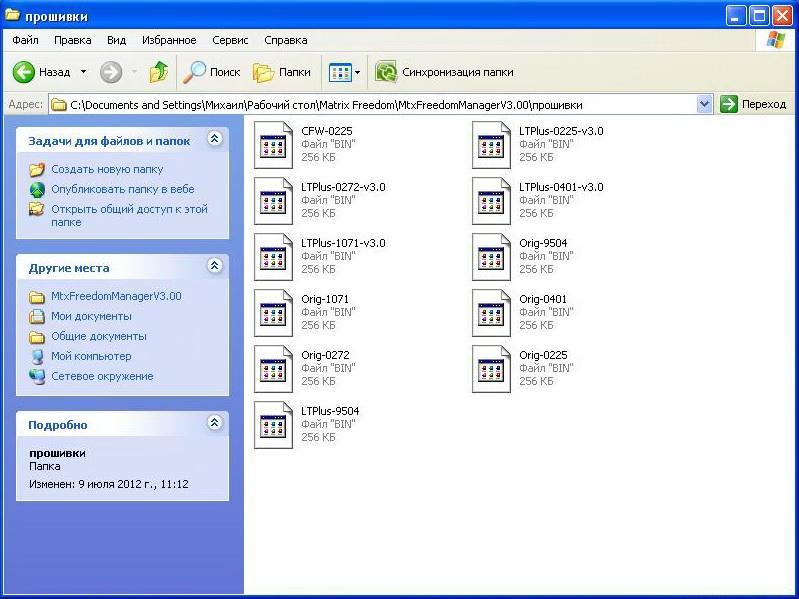799x599 pixels.
Task: Click 'Синхронизация папки' toolbar text
Action: [458, 72]
